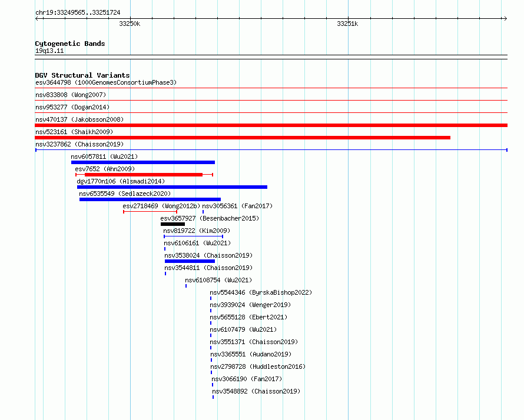This screenshot has width=524, height=420.
Task: Click the left arrow end of the ruler
Action: coord(37,18)
